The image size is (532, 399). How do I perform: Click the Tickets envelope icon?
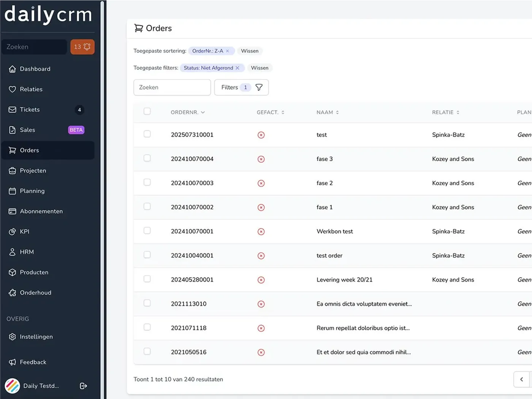(x=13, y=109)
